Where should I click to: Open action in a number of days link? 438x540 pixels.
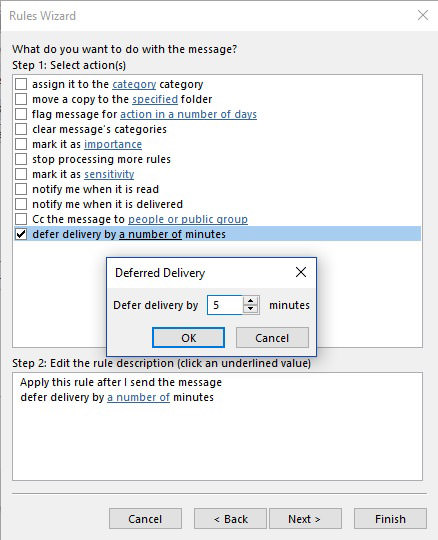click(188, 114)
